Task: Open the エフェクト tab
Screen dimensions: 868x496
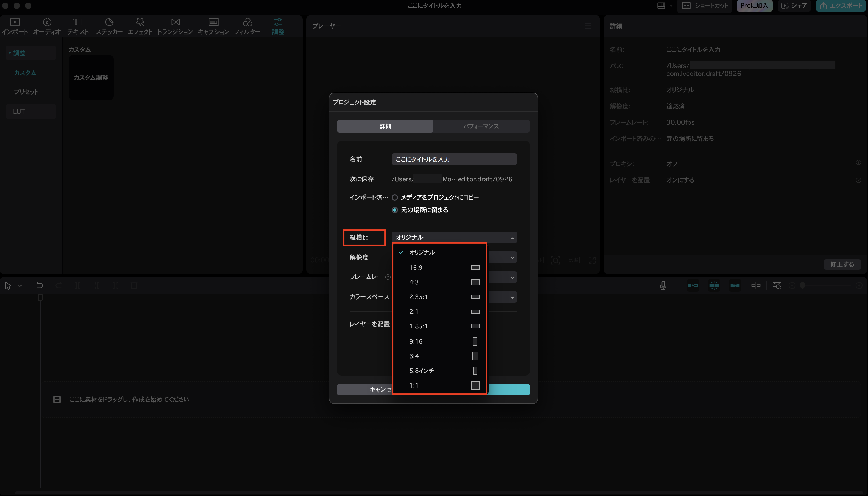Action: [x=140, y=26]
